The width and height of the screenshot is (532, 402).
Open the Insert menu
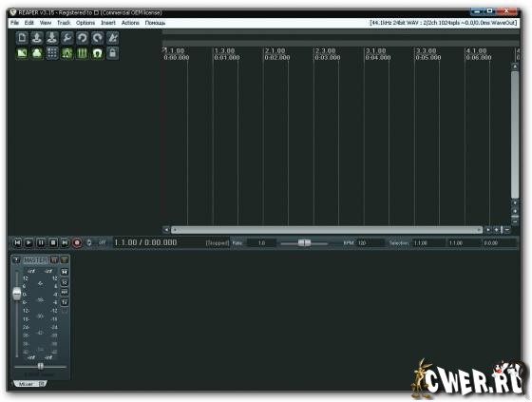pyautogui.click(x=108, y=23)
